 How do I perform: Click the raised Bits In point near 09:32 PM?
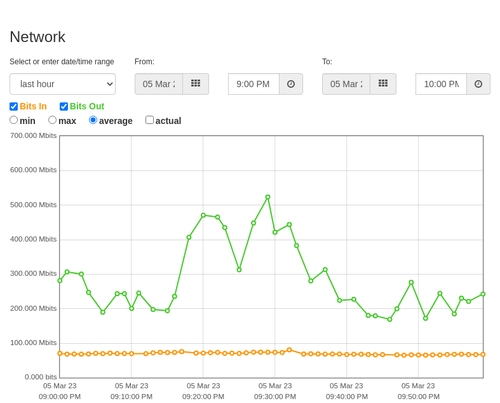click(289, 350)
